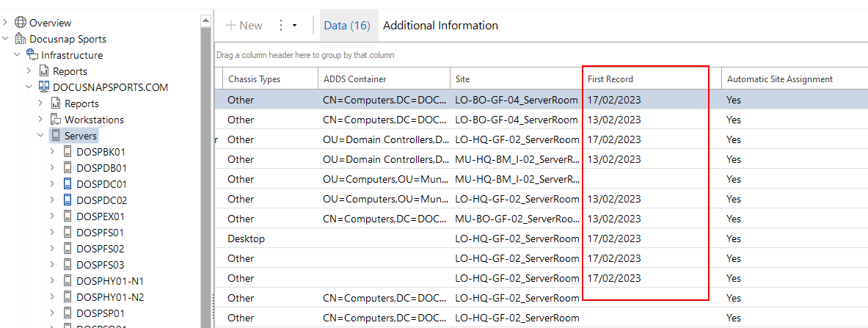
Task: Click the first OU=Domain Controllers container cell
Action: [385, 139]
